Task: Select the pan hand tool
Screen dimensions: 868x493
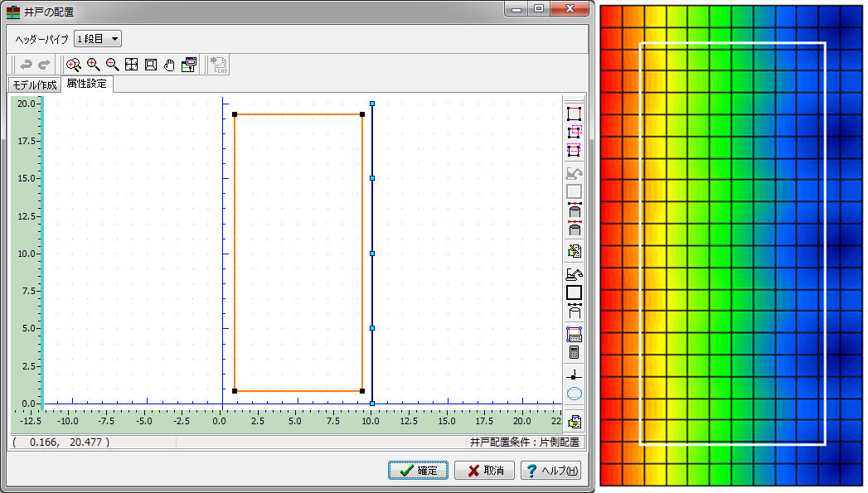Action: [x=169, y=65]
